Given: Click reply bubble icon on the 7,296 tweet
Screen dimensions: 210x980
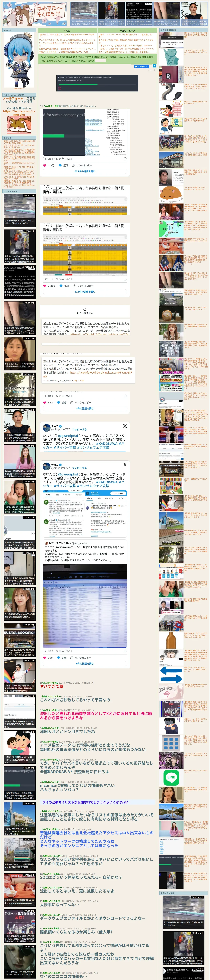Looking at the screenshot, I should click(61, 285).
